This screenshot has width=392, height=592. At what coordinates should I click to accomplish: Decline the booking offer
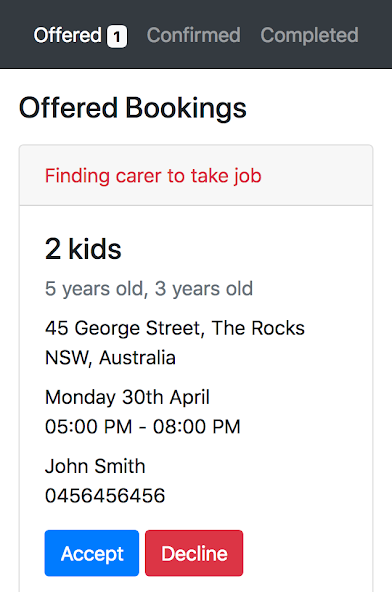pos(194,553)
